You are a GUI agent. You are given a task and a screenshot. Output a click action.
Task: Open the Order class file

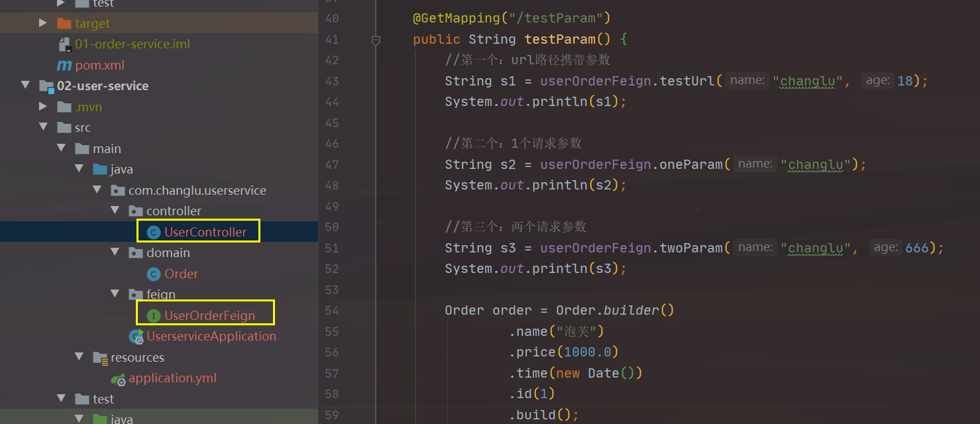(182, 274)
